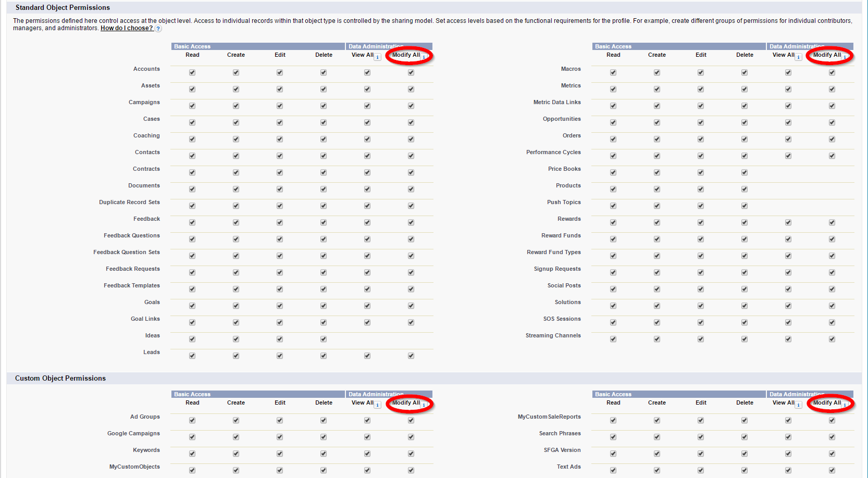The image size is (868, 478).
Task: Toggle Delete permission for Ideas
Action: pos(324,339)
